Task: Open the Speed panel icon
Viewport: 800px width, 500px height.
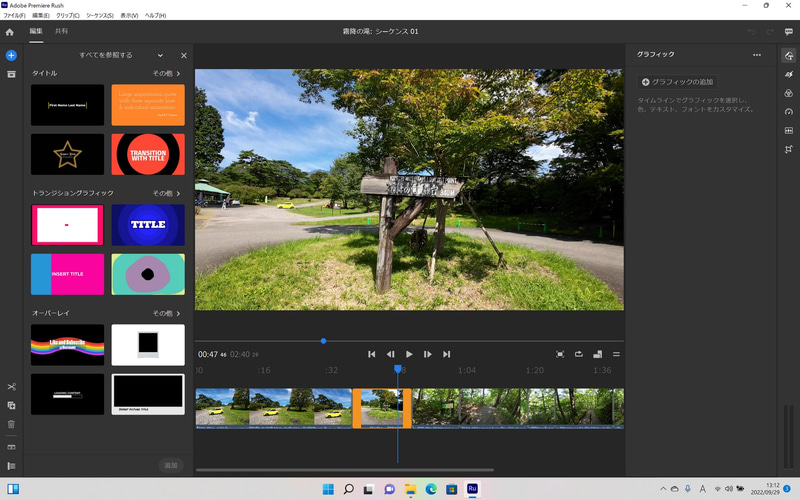Action: pos(789,112)
